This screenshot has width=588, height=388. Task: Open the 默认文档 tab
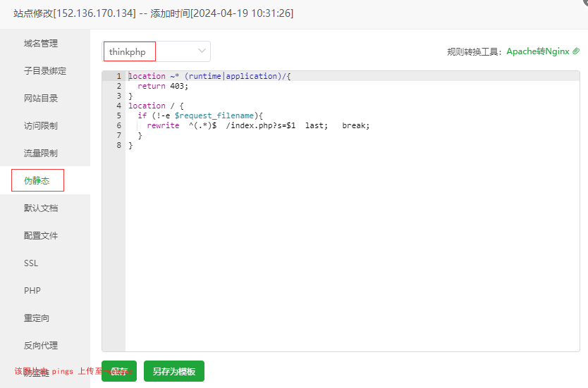tap(41, 208)
